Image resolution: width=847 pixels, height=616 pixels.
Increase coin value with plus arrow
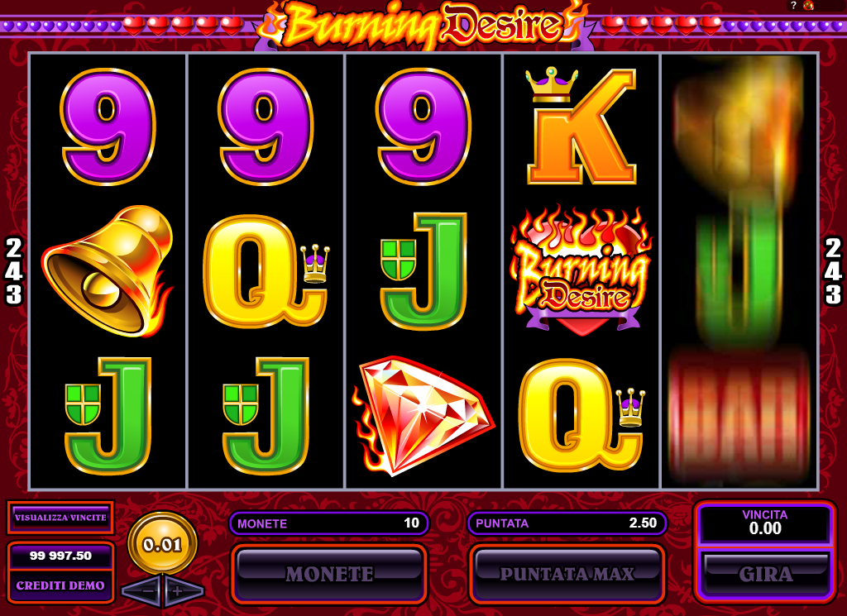tap(184, 590)
